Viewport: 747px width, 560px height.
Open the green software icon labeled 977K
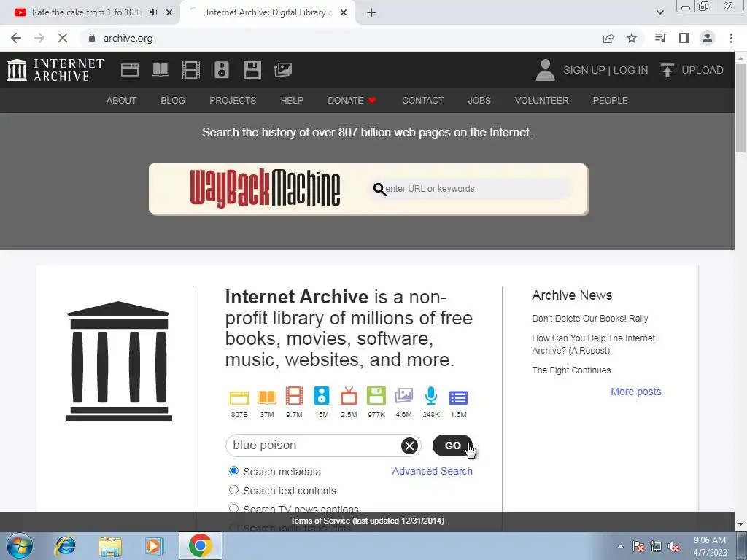point(376,396)
